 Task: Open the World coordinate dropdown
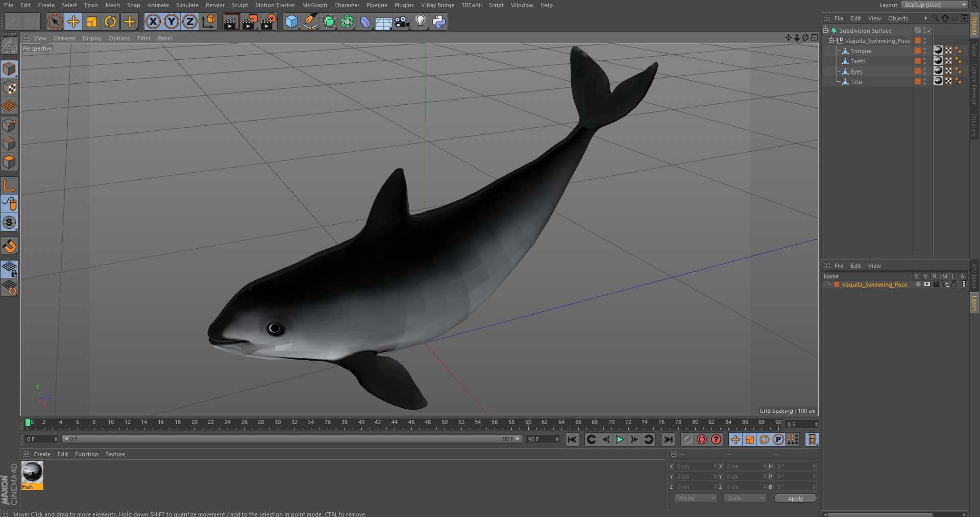(696, 498)
